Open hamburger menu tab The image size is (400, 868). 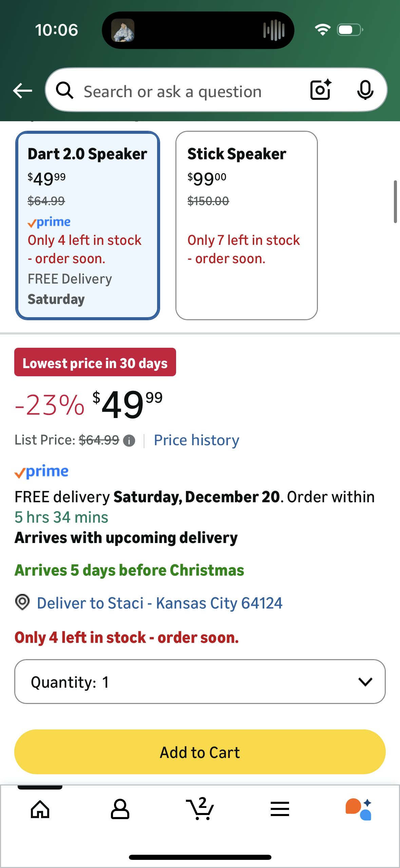(x=280, y=809)
